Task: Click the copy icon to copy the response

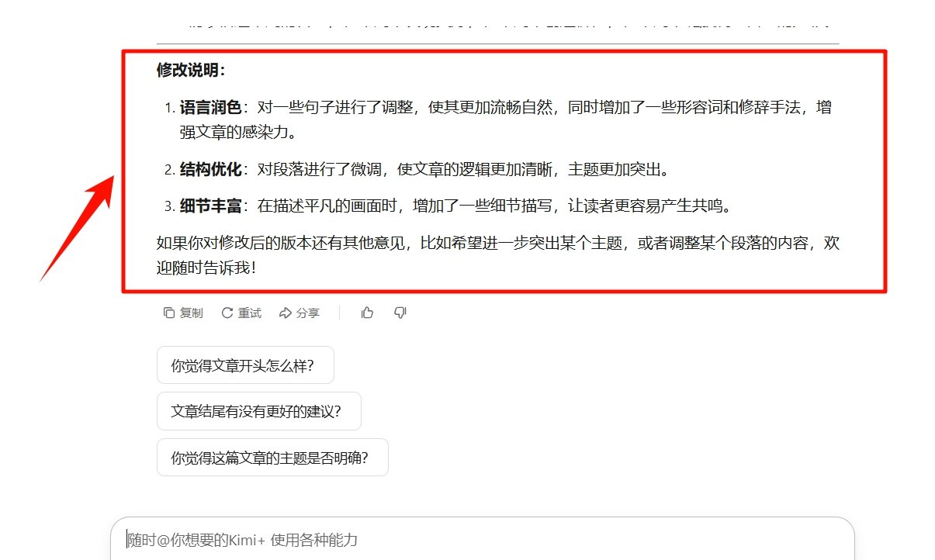Action: click(x=169, y=313)
